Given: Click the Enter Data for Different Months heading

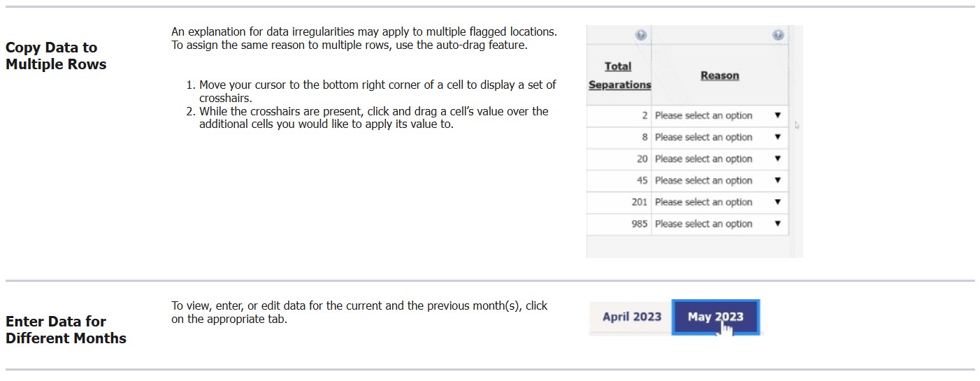Looking at the screenshot, I should (66, 330).
